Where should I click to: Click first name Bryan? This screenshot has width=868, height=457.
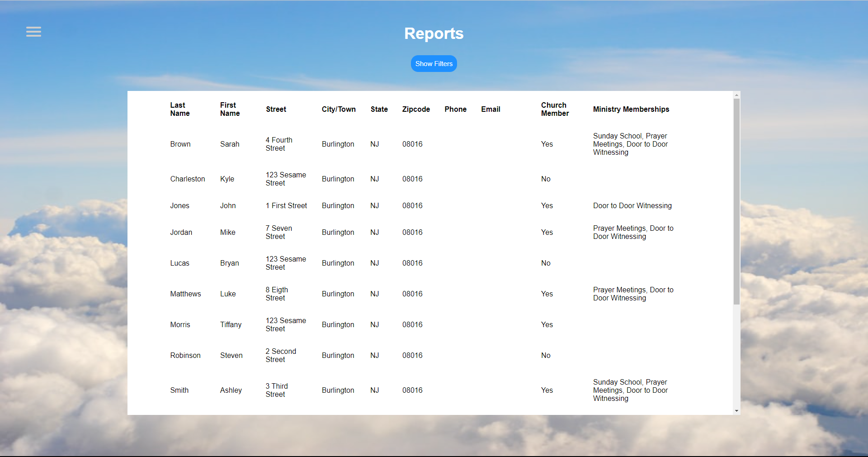coord(230,263)
